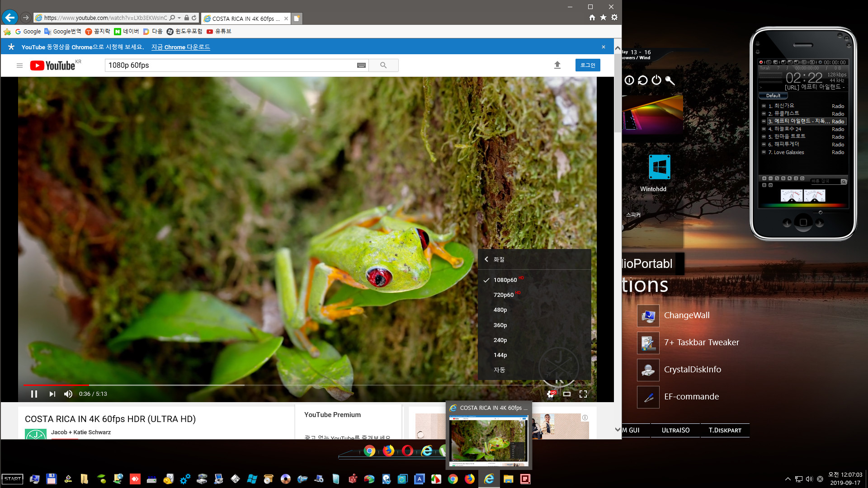Viewport: 868px width, 488px height.
Task: Go forward in Internet Explorer
Action: [26, 18]
